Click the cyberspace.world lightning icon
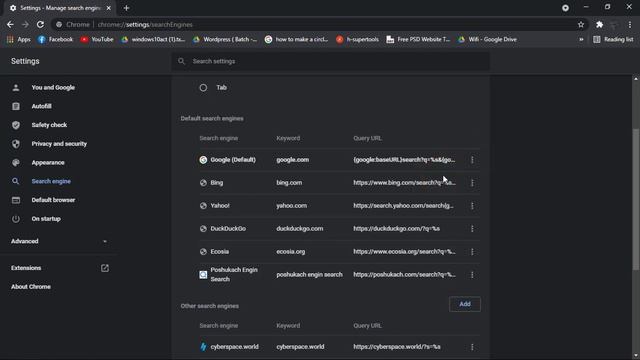 (203, 347)
